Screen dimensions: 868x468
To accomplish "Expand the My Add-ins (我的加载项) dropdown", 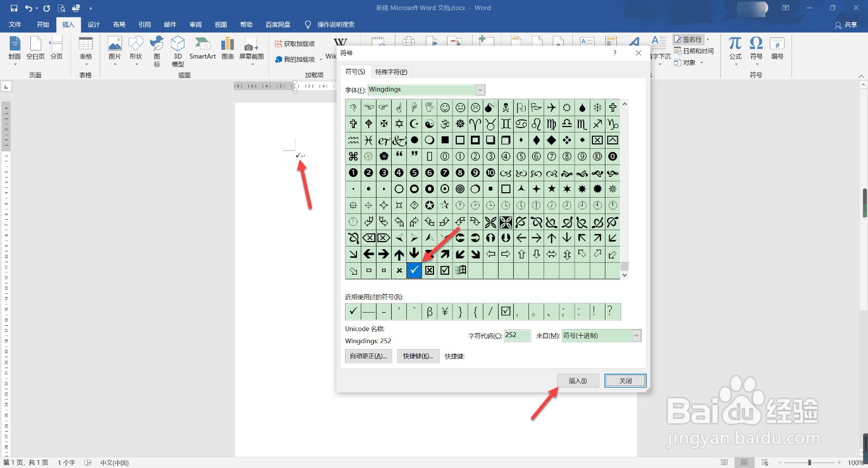I will (321, 59).
